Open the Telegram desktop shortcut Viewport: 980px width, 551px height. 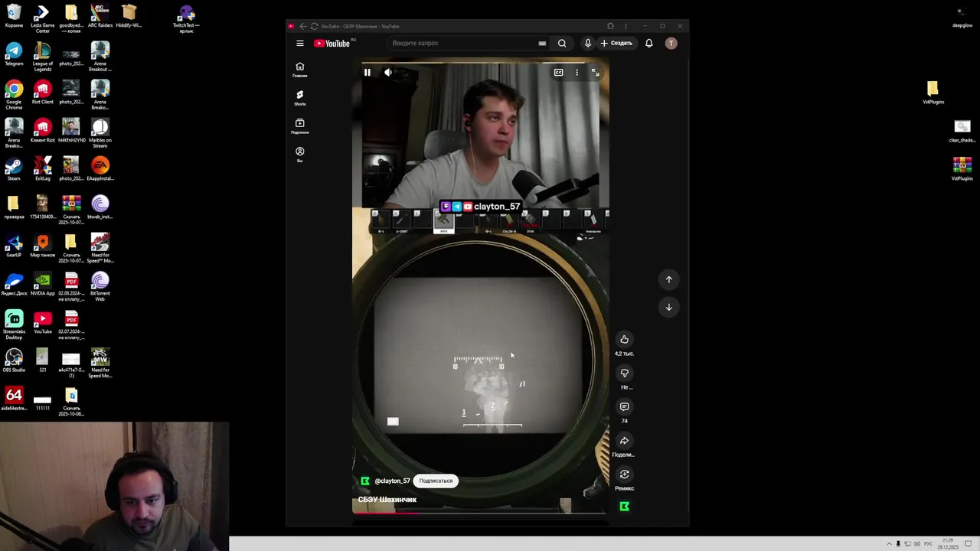[x=14, y=54]
